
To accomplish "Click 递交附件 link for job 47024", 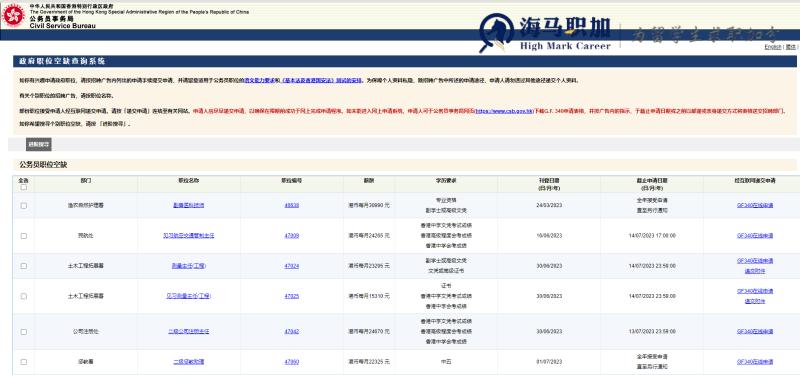I will 755,271.
